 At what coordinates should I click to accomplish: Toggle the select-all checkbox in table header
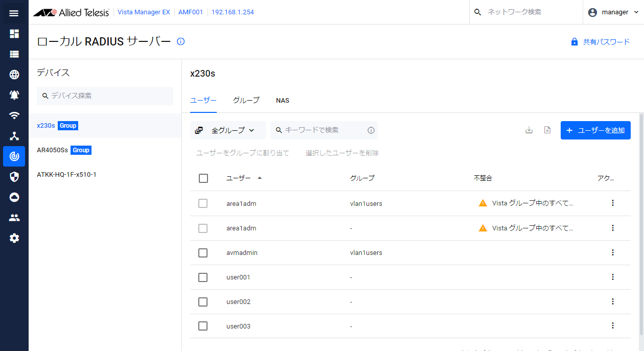click(203, 178)
